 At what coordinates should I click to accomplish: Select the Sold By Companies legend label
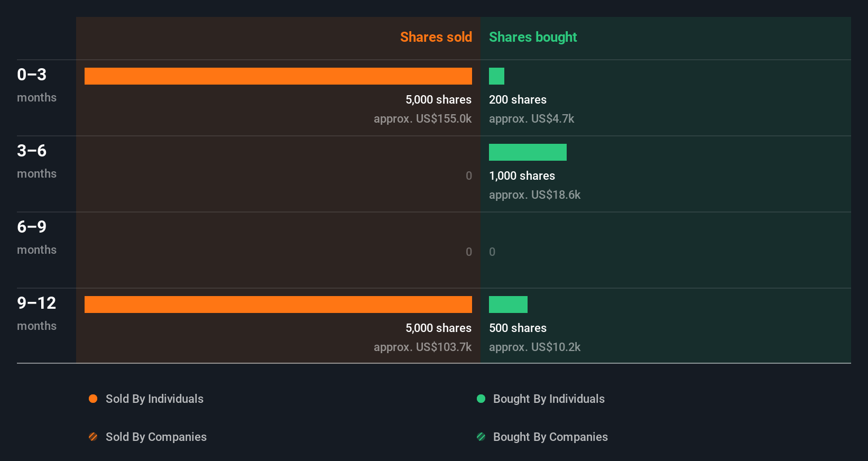(156, 437)
